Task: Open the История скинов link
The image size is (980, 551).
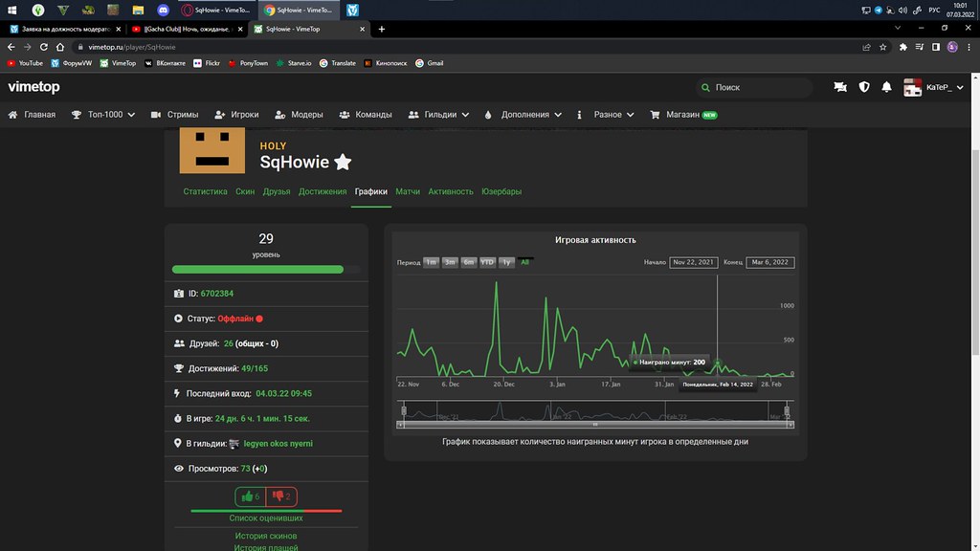Action: click(266, 536)
